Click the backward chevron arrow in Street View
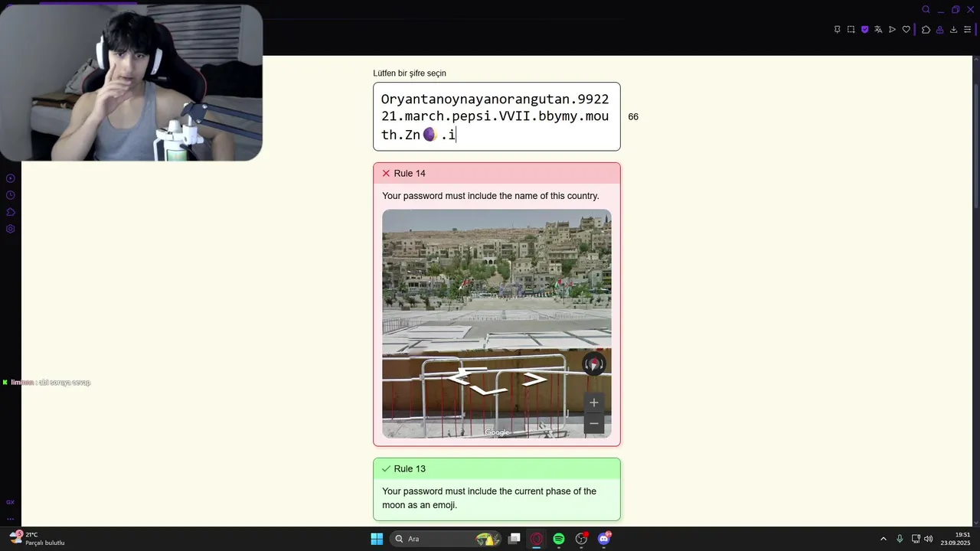The width and height of the screenshot is (980, 551). click(x=488, y=390)
